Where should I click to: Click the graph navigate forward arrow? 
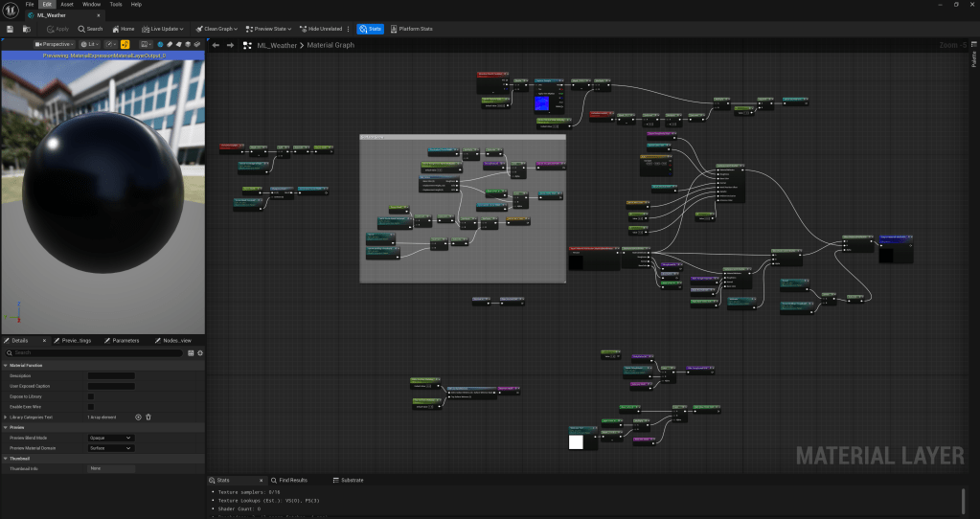[x=230, y=45]
